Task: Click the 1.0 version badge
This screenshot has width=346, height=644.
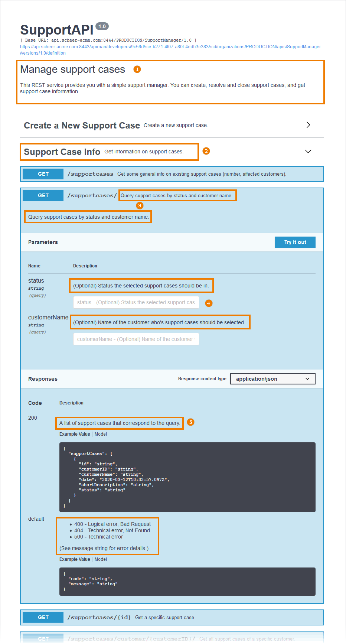Action: pos(102,26)
